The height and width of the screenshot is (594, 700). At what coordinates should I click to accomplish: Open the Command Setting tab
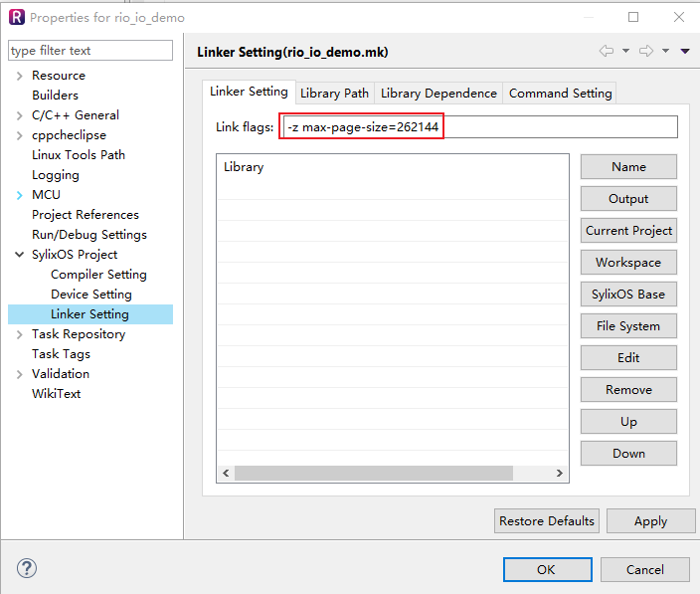click(x=560, y=93)
